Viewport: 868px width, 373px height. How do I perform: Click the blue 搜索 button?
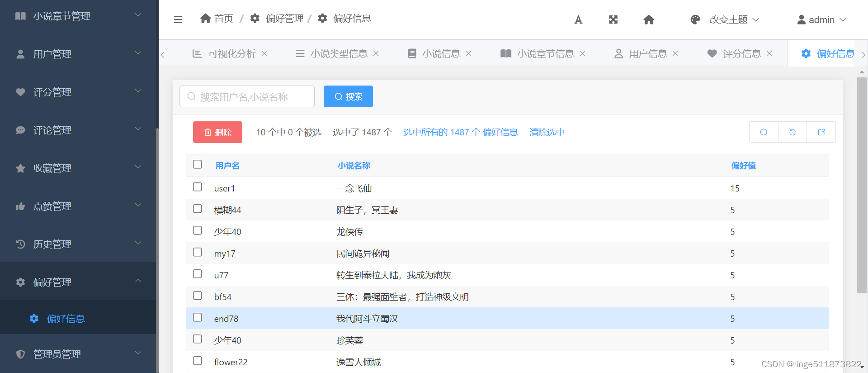click(x=348, y=96)
